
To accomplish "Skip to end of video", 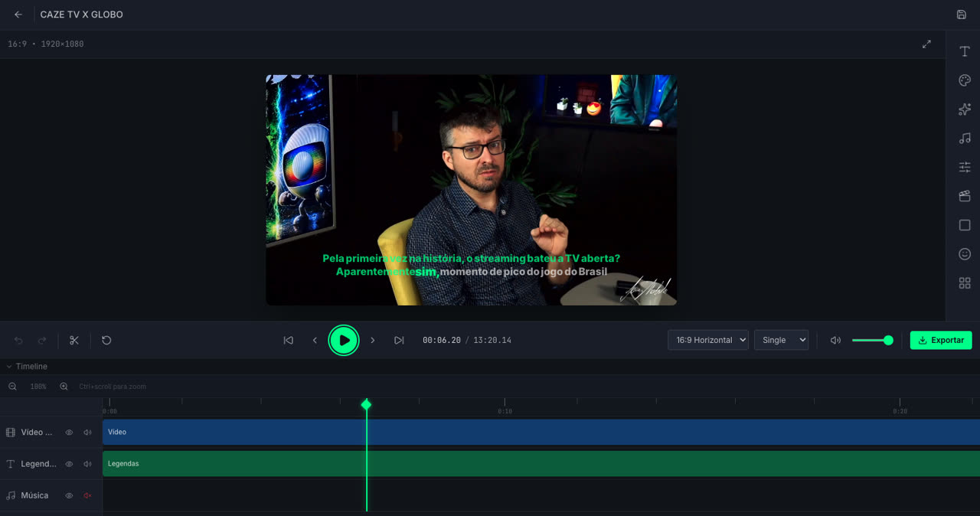I will tap(399, 340).
